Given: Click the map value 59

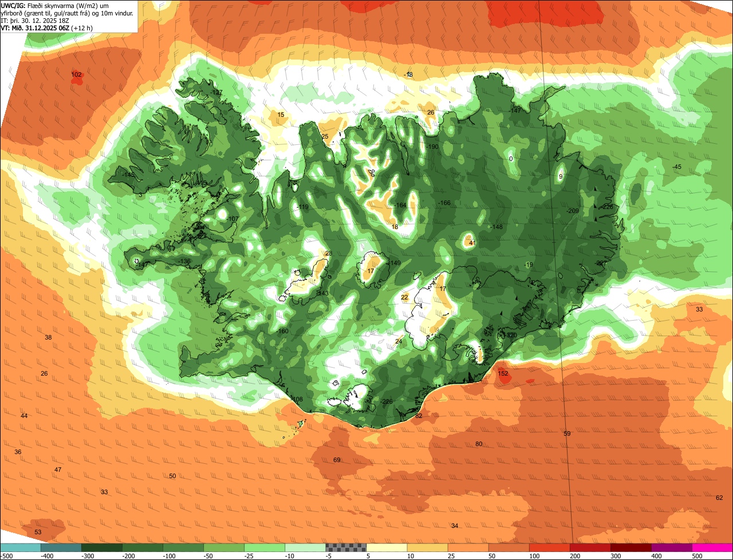Looking at the screenshot, I should pyautogui.click(x=568, y=434).
